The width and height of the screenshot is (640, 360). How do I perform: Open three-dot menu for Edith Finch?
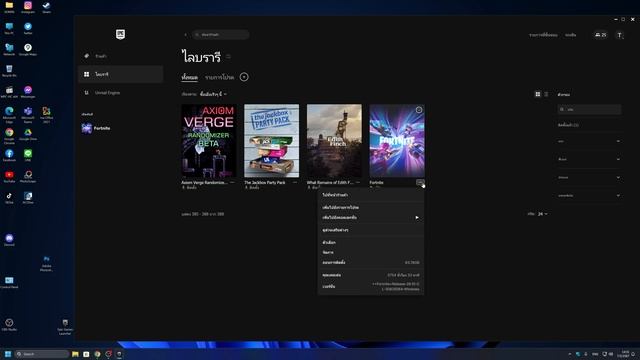tap(358, 182)
